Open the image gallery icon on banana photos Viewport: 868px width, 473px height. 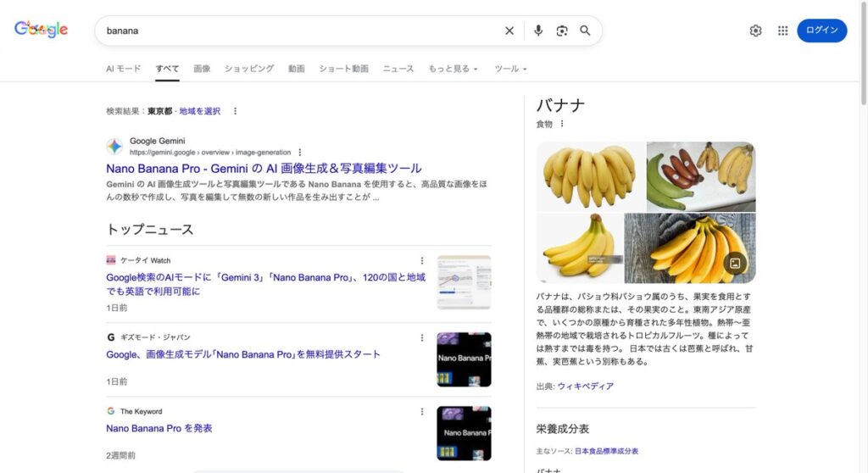click(x=735, y=263)
